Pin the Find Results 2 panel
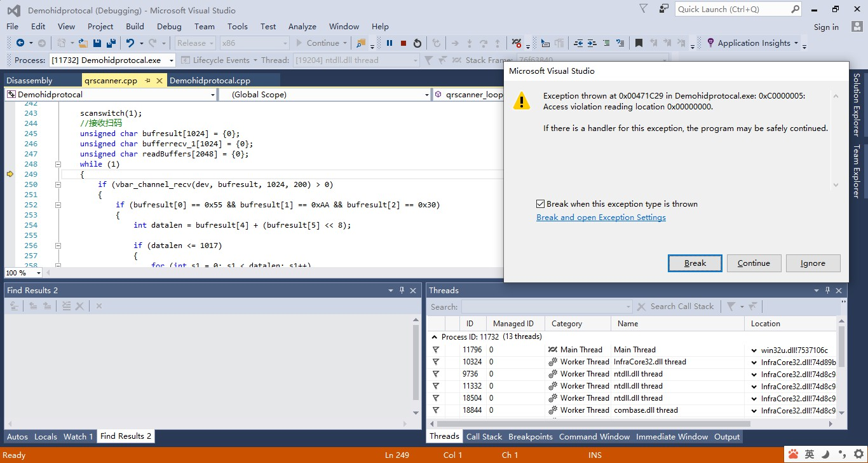Viewport: 868px width, 463px height. 402,290
